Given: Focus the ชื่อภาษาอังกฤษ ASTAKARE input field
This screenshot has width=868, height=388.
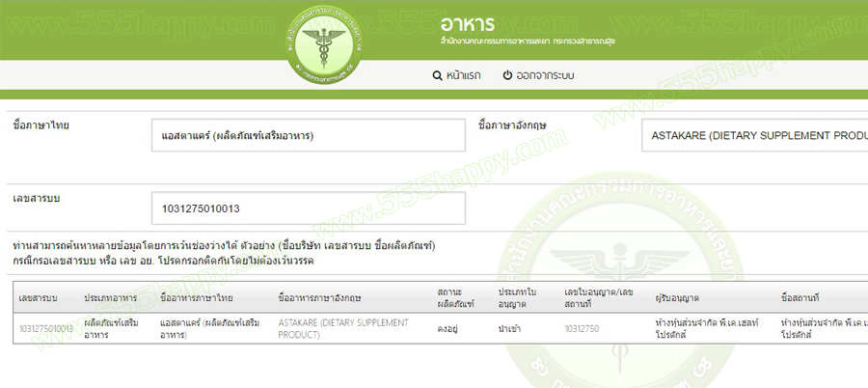Looking at the screenshot, I should click(754, 135).
